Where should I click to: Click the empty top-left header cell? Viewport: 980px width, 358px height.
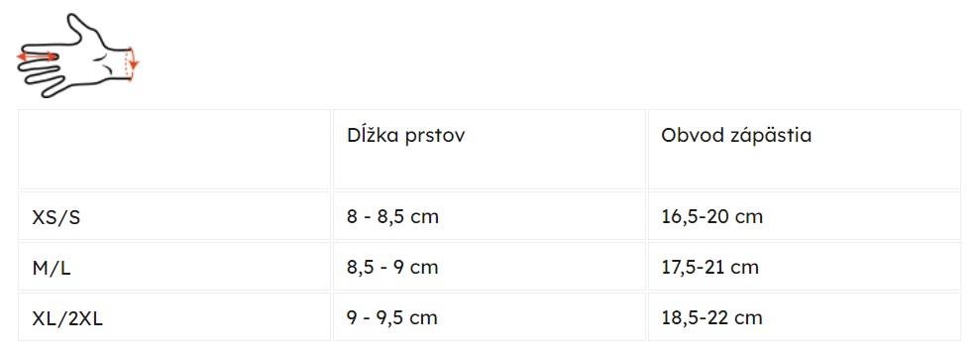[x=174, y=149]
